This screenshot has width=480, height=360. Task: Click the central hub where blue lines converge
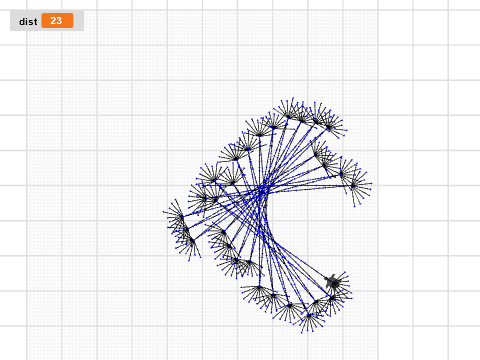[263, 190]
